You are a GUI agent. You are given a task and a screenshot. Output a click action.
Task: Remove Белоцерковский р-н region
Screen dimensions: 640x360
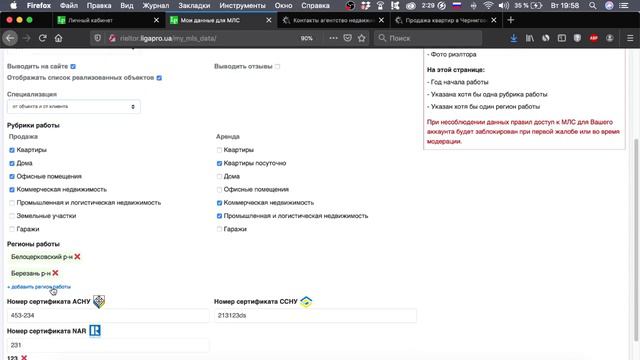[x=77, y=257]
